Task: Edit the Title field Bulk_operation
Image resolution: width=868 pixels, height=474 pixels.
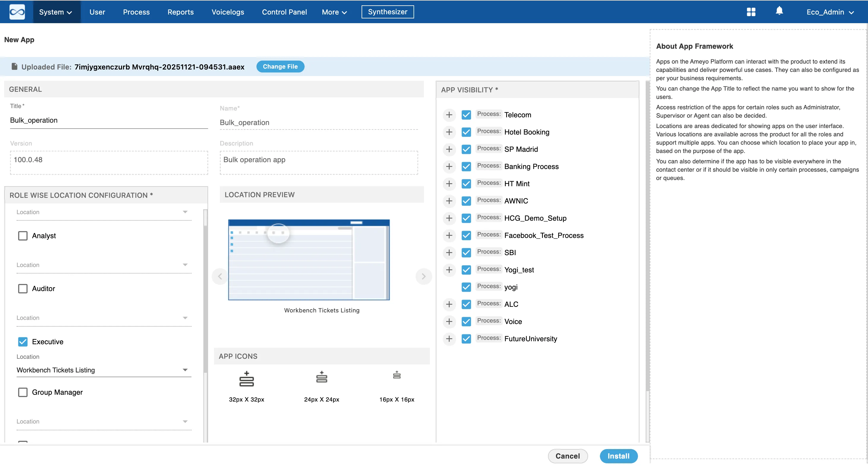Action: click(109, 120)
